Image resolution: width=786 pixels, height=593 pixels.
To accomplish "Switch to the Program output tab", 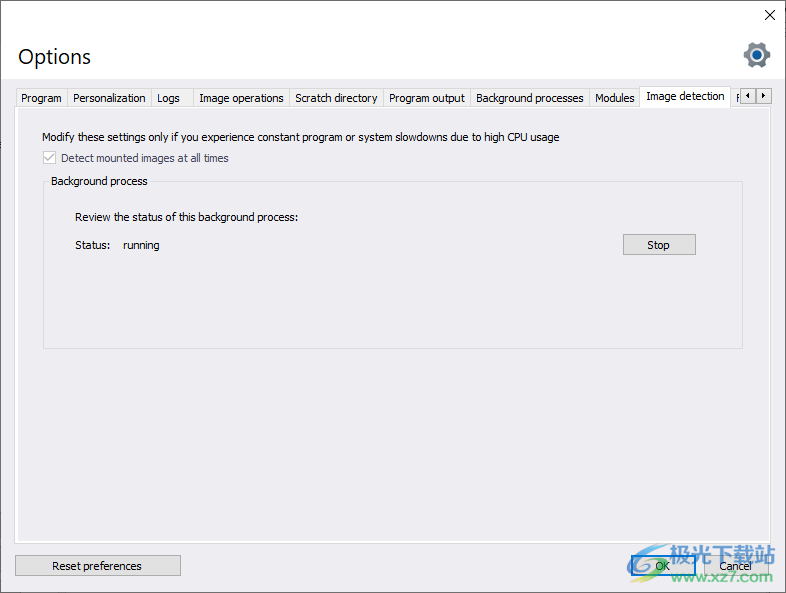I will (427, 98).
